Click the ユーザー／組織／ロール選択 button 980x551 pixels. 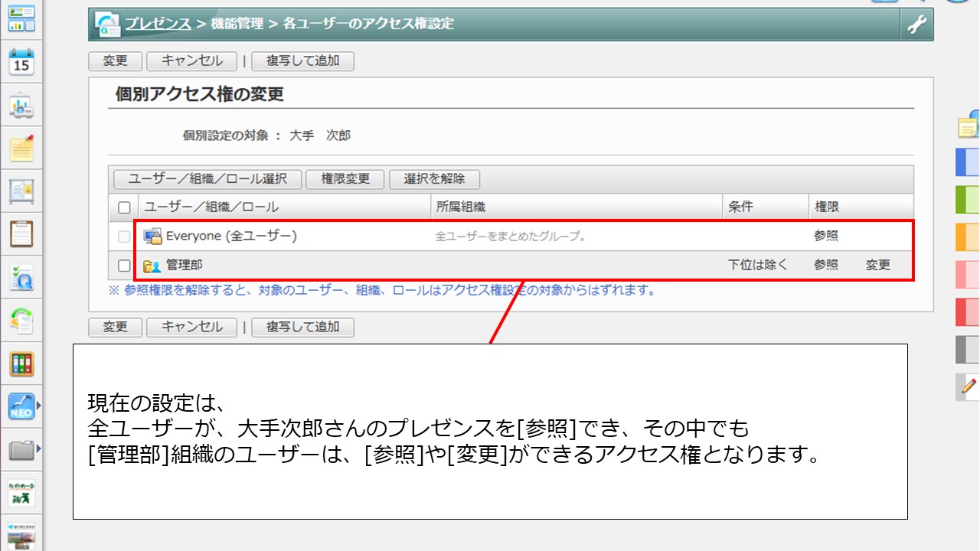point(207,179)
